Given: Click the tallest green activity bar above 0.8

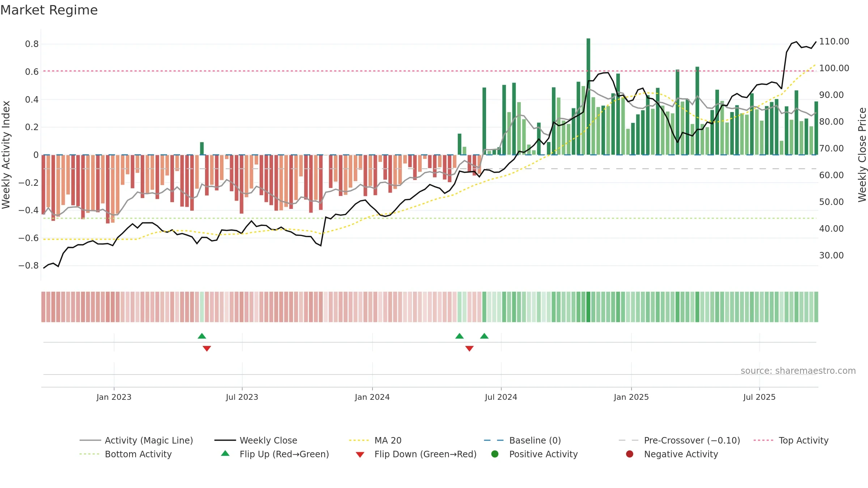Looking at the screenshot, I should click(x=588, y=97).
